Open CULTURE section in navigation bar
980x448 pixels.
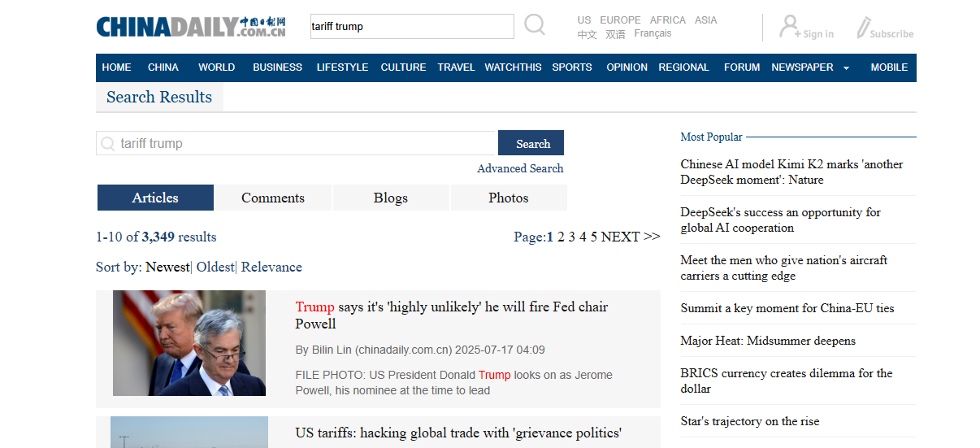(x=403, y=67)
